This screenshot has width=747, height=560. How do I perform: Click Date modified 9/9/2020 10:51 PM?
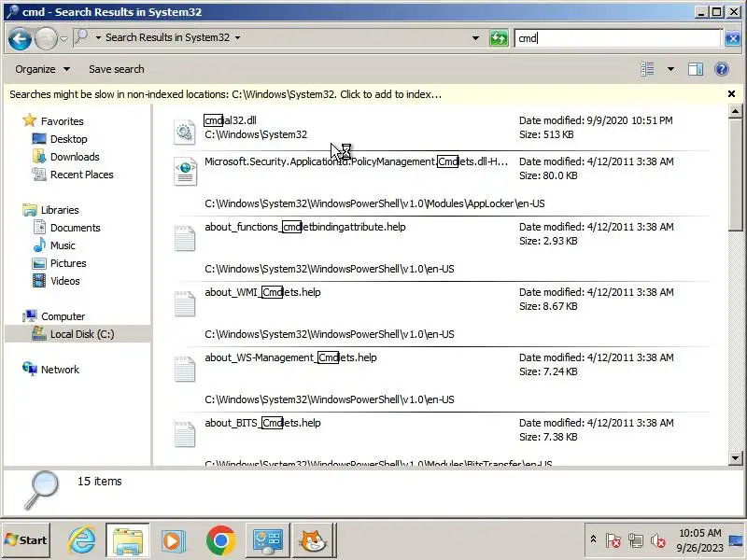[596, 120]
